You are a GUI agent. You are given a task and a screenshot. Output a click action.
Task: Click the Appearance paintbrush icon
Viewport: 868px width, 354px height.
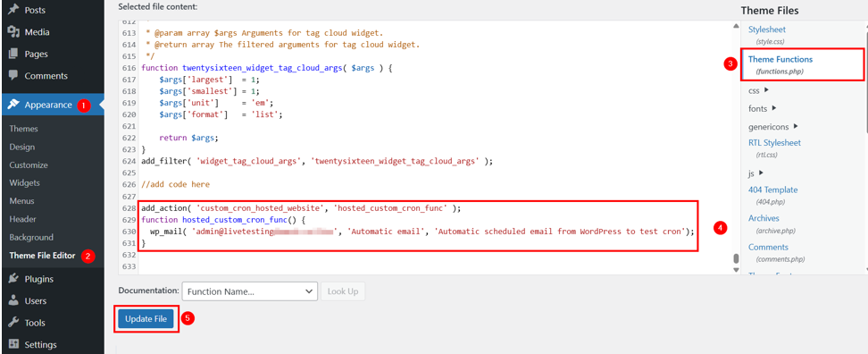[x=13, y=105]
